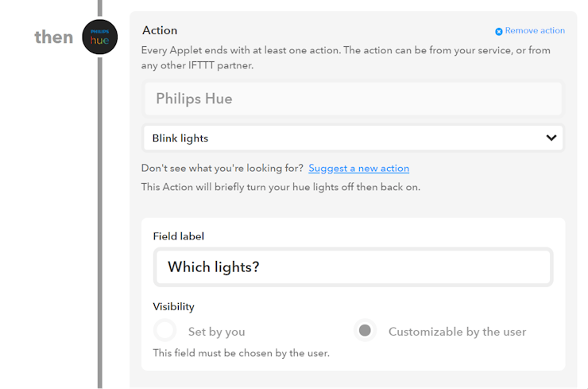Click the 'Every Applet ends with' description text

346,57
